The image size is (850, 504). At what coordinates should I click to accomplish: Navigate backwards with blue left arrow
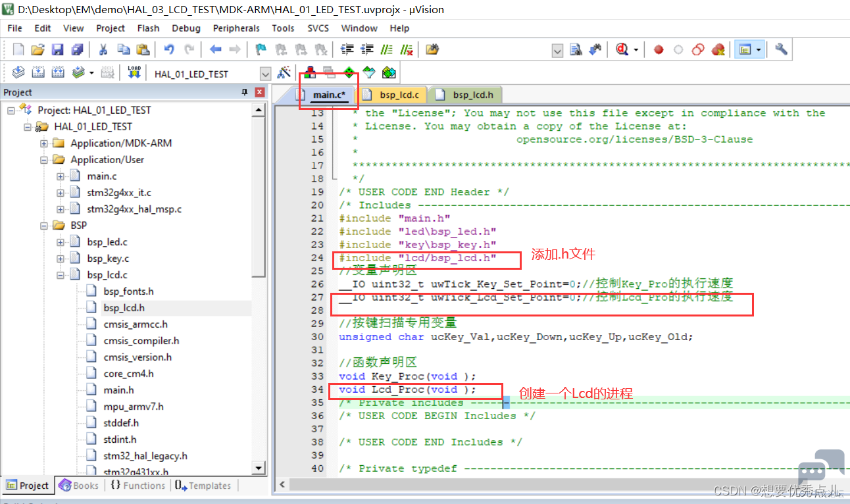[x=215, y=49]
